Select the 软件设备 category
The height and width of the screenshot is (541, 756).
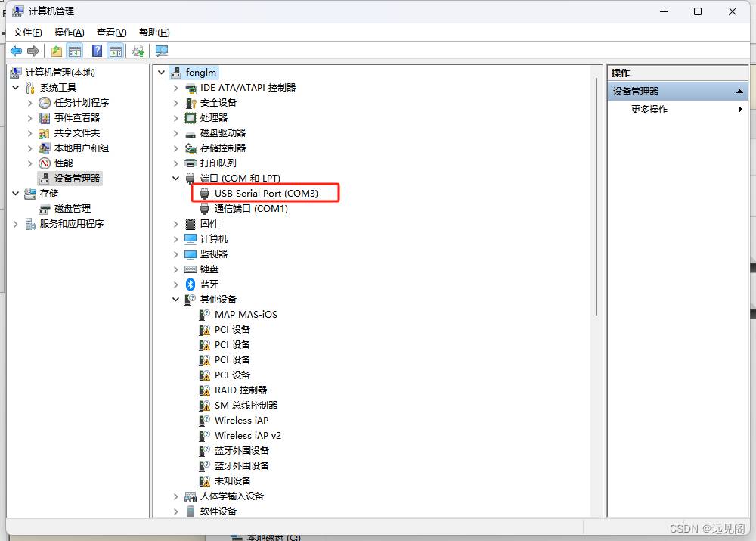(x=218, y=511)
